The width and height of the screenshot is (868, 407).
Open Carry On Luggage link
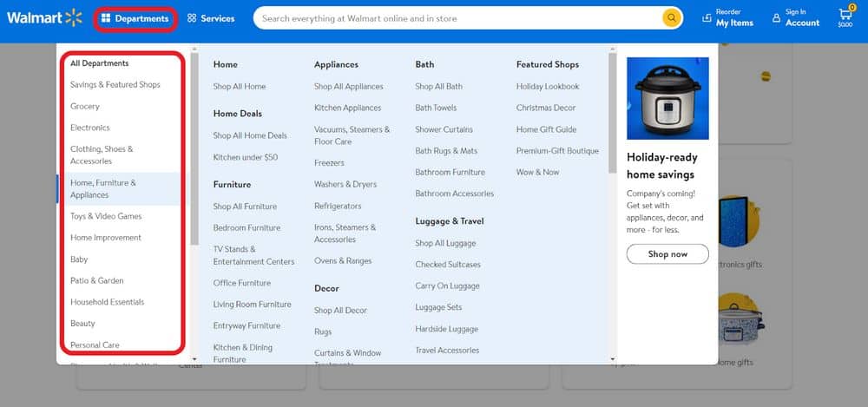[447, 286]
